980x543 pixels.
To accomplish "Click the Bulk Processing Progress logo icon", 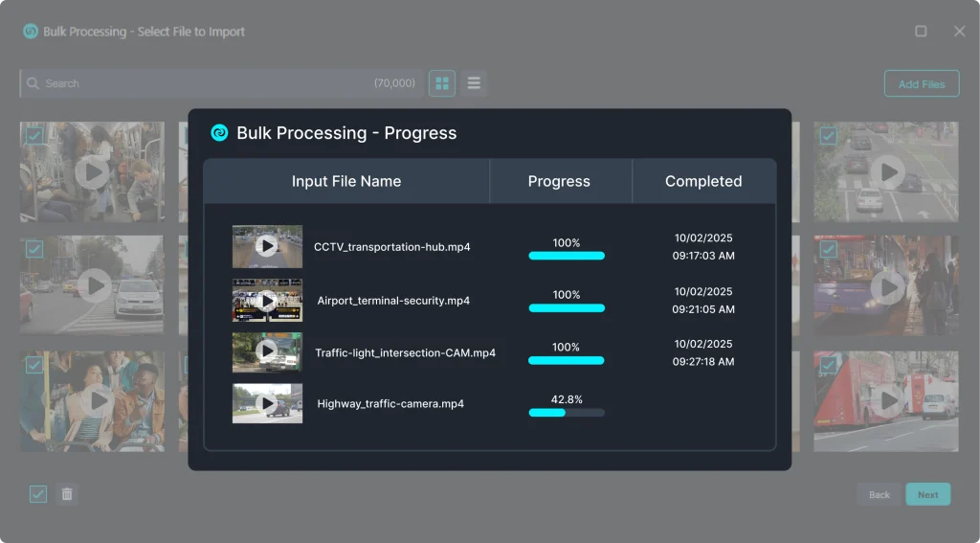I will pos(219,133).
